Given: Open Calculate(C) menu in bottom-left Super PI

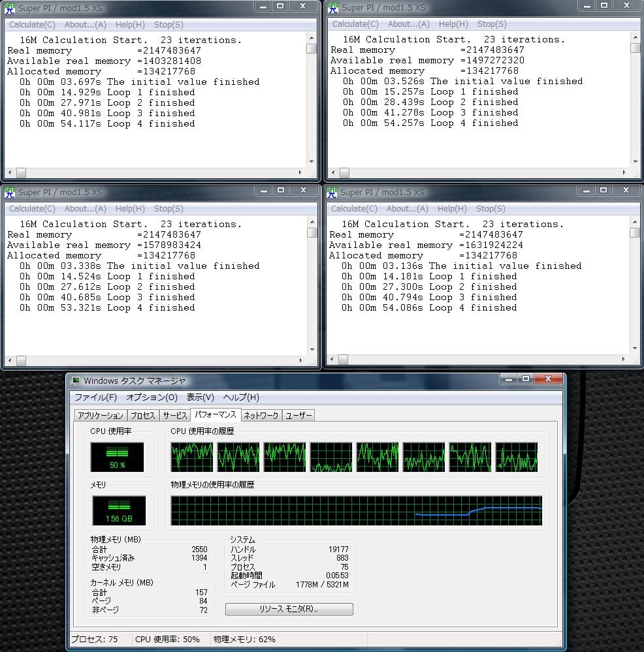Looking at the screenshot, I should point(32,209).
